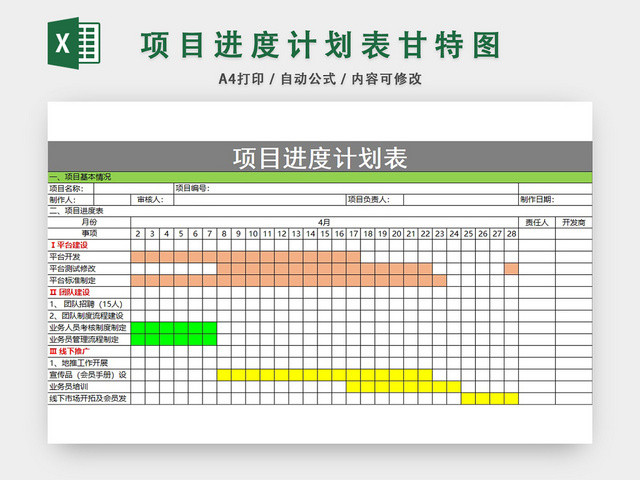Click the 制作人 label cell
The image size is (640, 480).
71,200
